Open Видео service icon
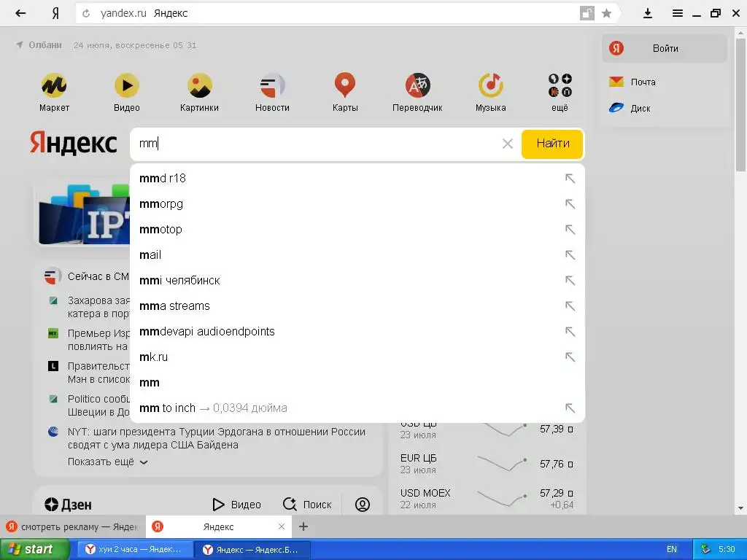This screenshot has height=560, width=747. [x=127, y=93]
